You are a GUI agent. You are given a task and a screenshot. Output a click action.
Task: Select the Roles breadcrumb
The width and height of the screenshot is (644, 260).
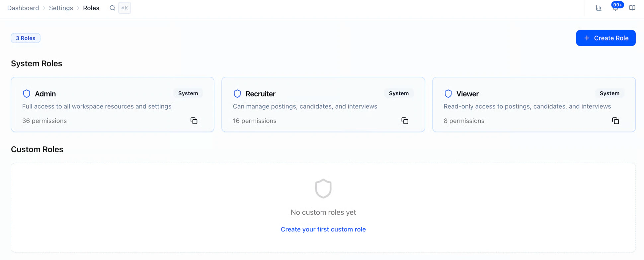(91, 8)
